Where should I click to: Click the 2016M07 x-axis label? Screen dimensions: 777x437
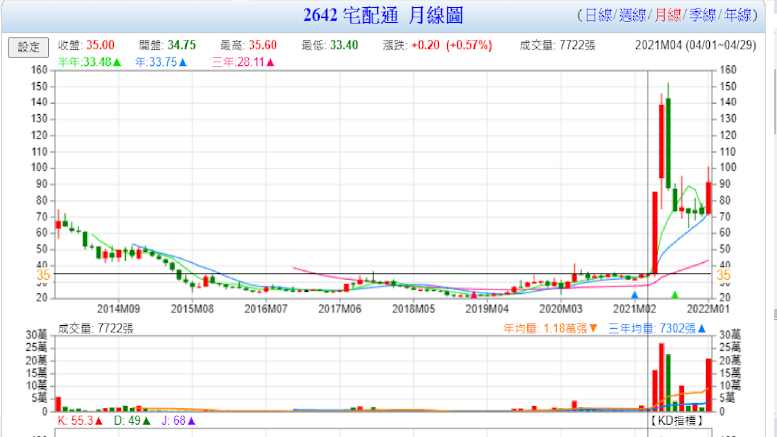click(x=266, y=309)
